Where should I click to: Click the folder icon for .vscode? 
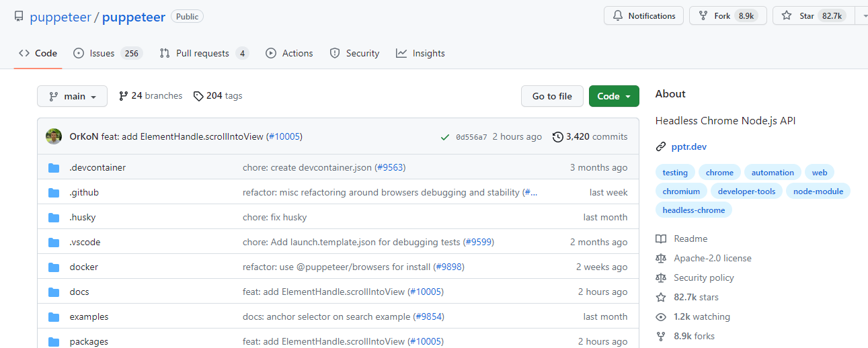[54, 243]
